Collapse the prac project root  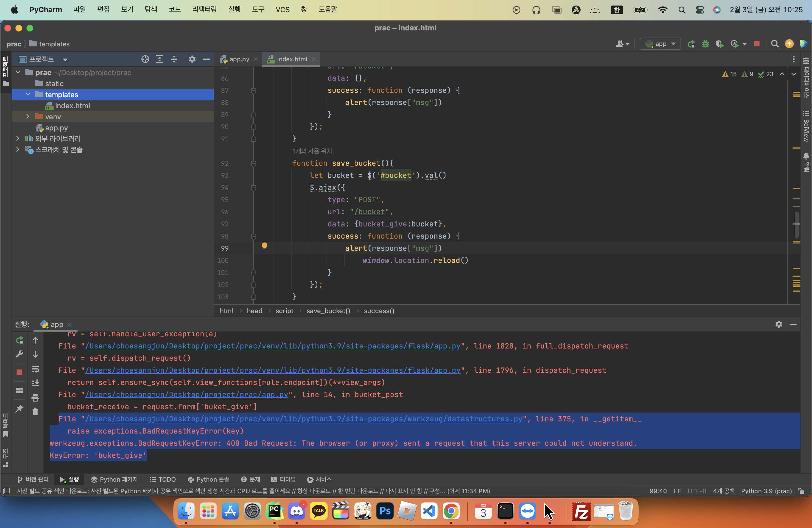click(18, 72)
